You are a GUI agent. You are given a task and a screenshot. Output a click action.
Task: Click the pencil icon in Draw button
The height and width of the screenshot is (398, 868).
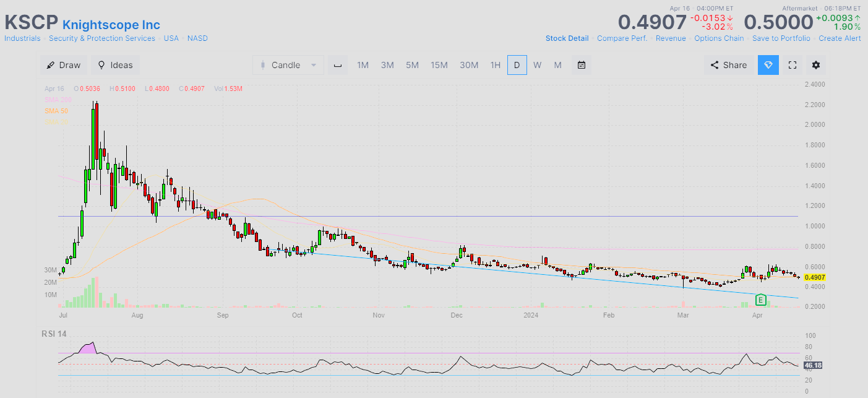click(x=51, y=65)
